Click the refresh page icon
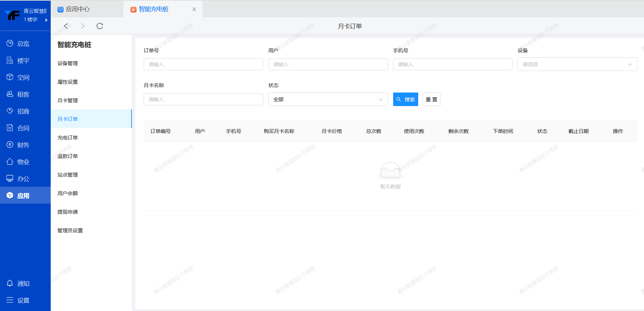Screen dimensions: 644x311 pos(100,26)
